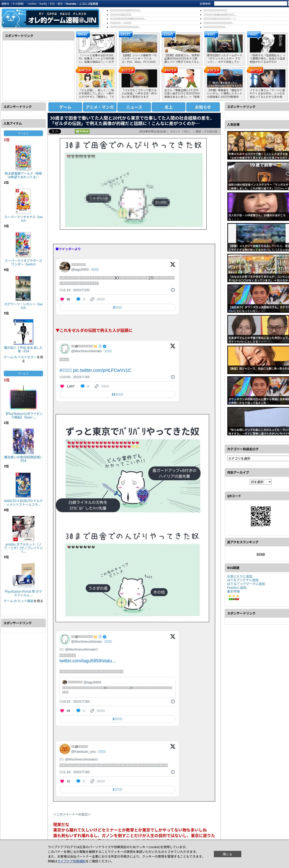Click the green feedly Follow button
The image size is (289, 868).
coord(82,131)
